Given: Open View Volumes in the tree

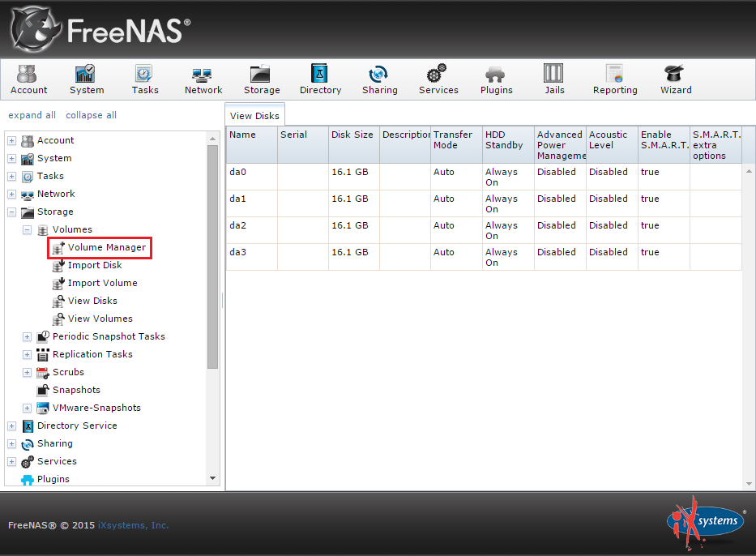Looking at the screenshot, I should [x=100, y=319].
